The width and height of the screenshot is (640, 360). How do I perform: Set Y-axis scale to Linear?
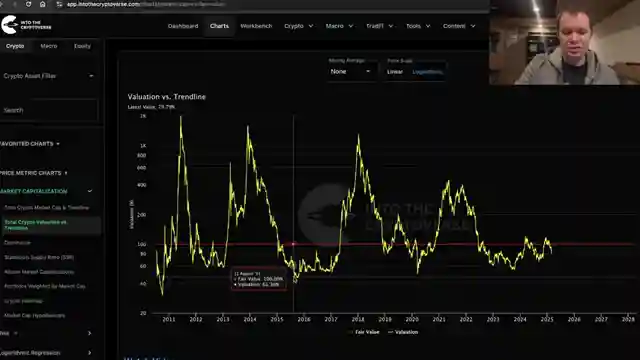click(395, 72)
